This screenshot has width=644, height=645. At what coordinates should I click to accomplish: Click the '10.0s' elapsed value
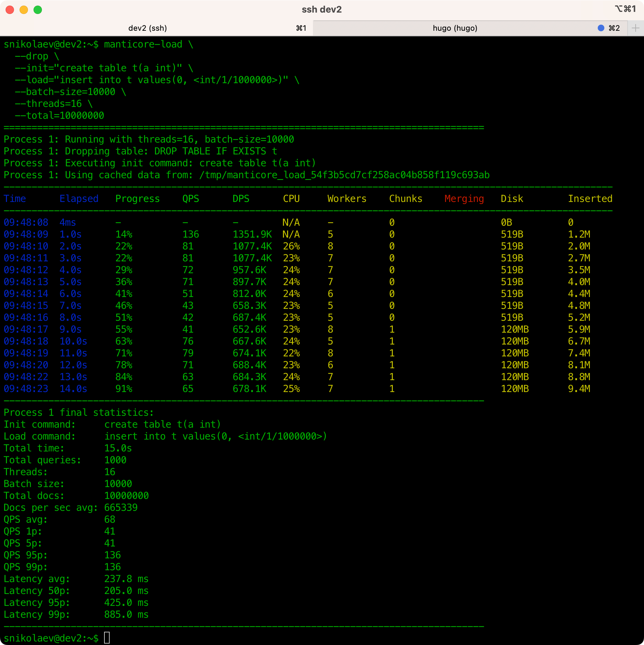click(73, 341)
